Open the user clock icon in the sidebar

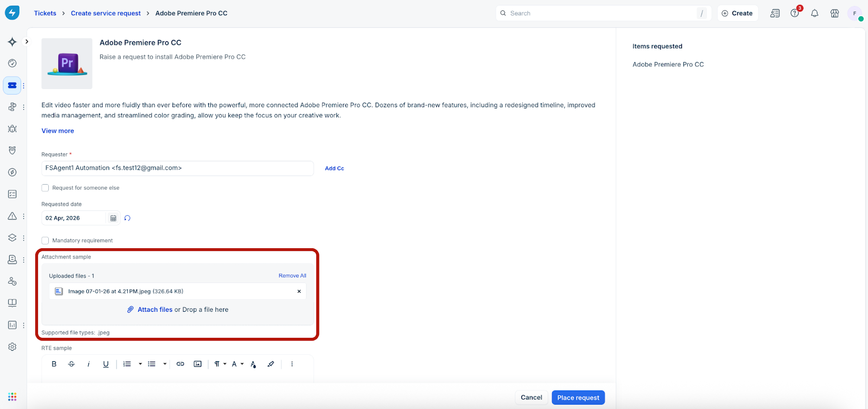[12, 281]
